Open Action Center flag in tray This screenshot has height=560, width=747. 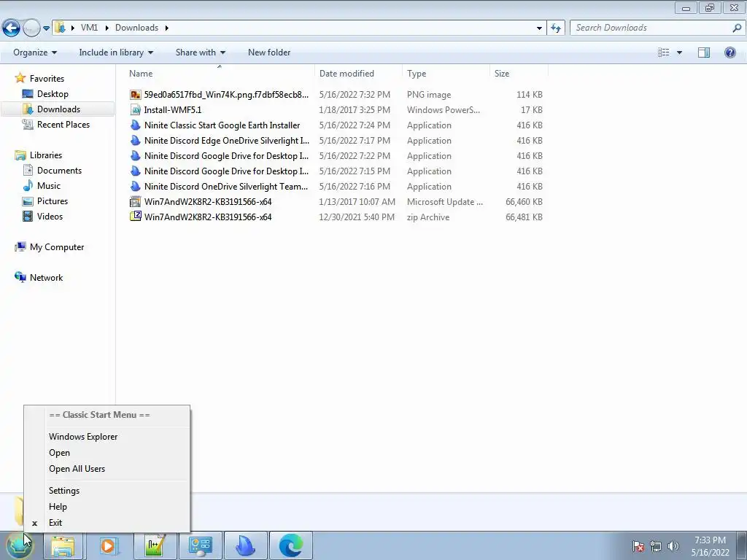638,546
